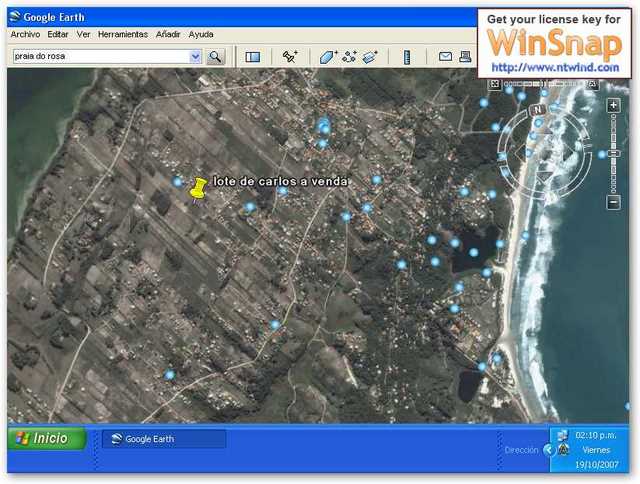Click the zoom out minus button
The width and height of the screenshot is (640, 484).
(613, 202)
